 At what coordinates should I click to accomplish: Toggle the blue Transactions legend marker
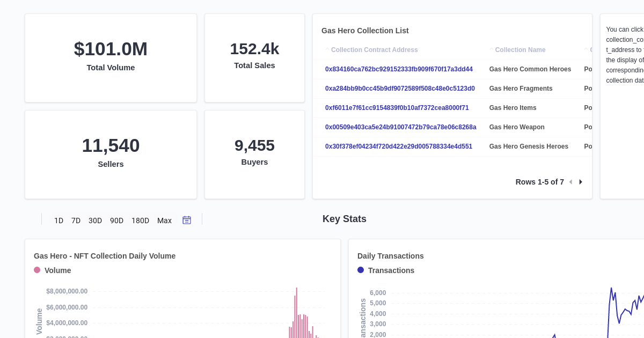point(360,270)
